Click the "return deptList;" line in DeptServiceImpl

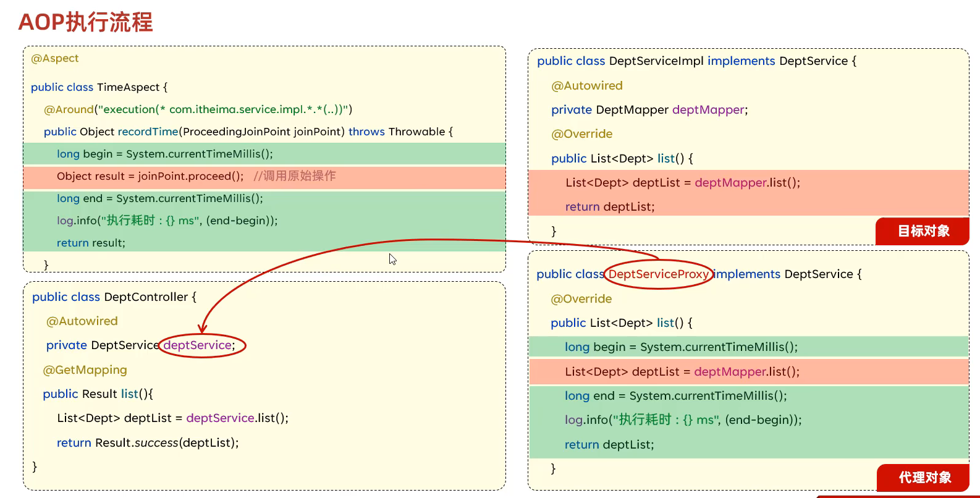tap(609, 207)
